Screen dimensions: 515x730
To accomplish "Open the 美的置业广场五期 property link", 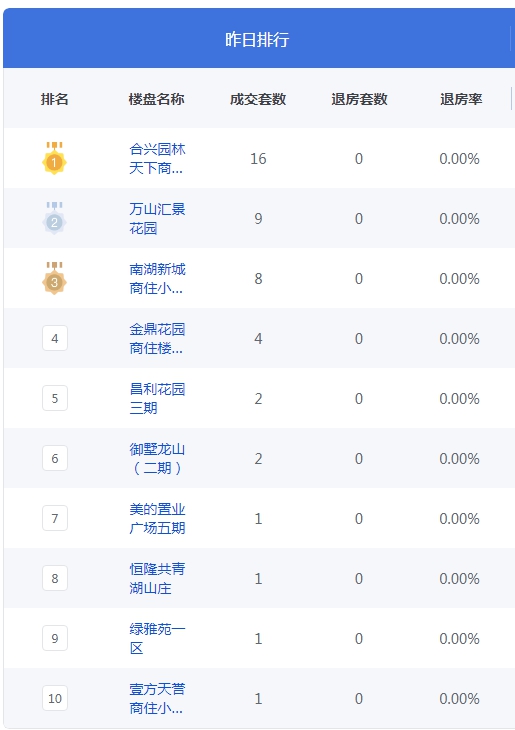I will [157, 519].
